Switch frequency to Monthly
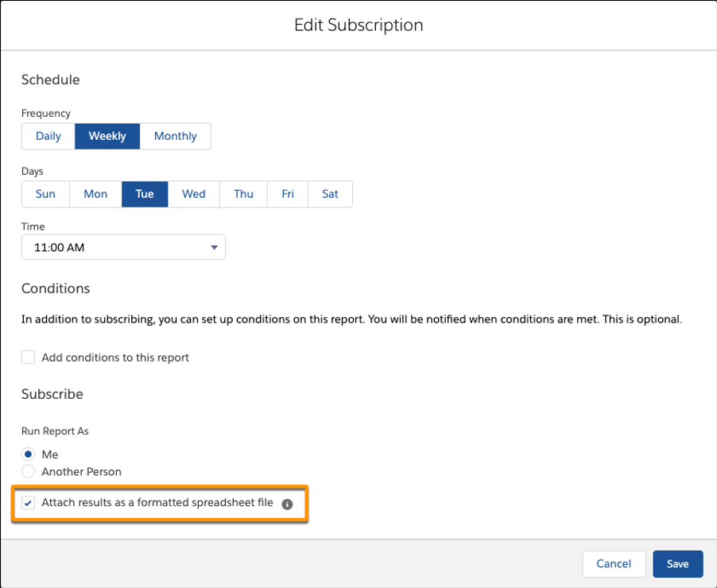This screenshot has height=588, width=717. coord(175,136)
